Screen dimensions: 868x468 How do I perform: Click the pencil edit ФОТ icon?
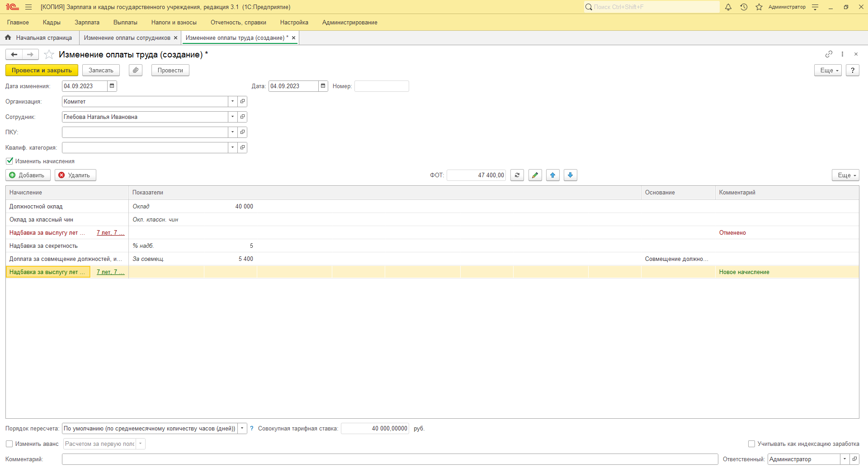coord(535,175)
